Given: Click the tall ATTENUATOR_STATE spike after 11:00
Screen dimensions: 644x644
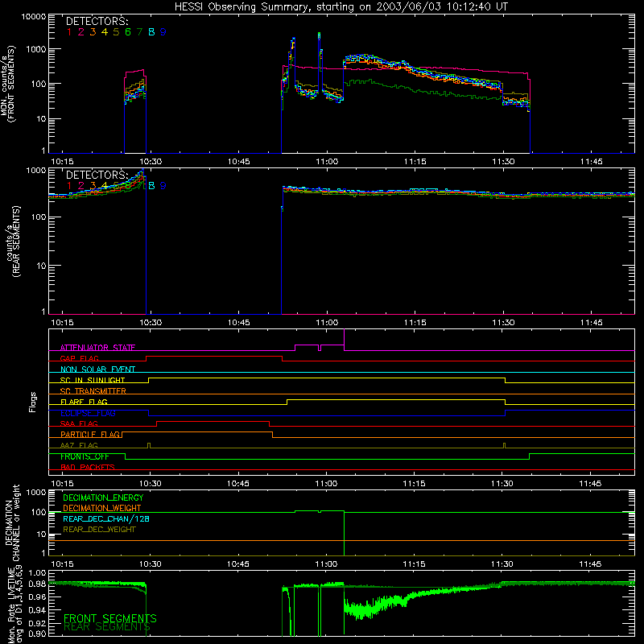Looking at the screenshot, I should [x=345, y=339].
